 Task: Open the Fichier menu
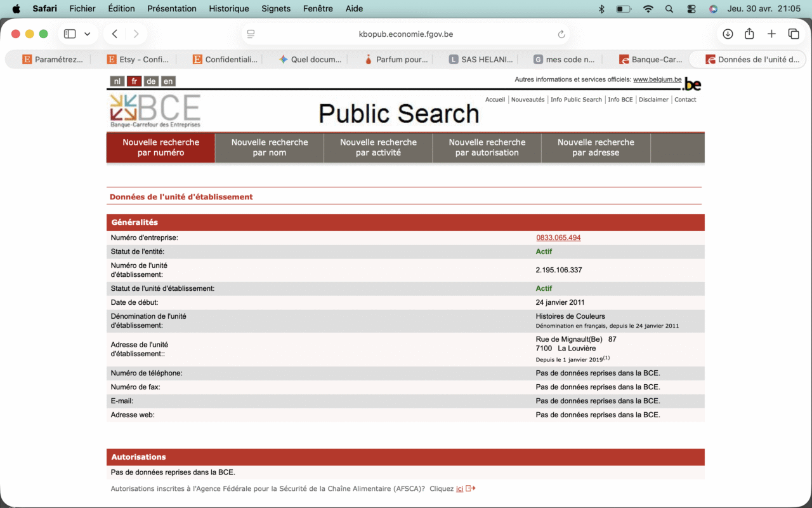[82, 8]
